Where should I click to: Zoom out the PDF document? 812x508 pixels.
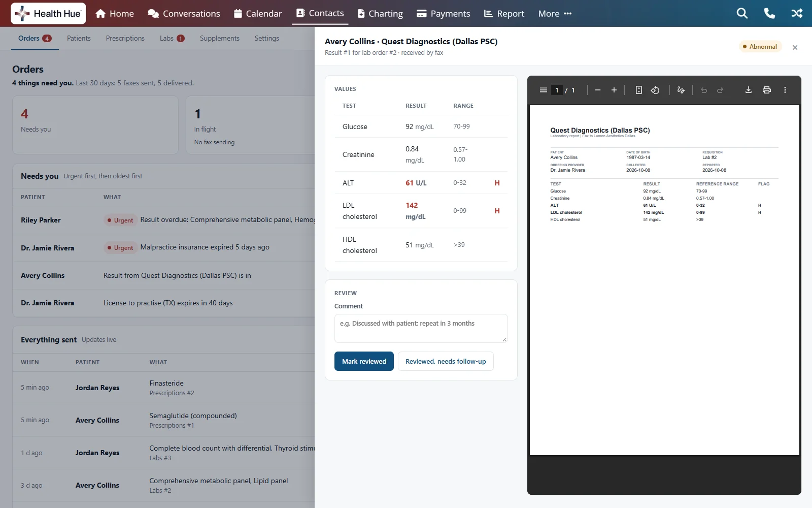598,90
